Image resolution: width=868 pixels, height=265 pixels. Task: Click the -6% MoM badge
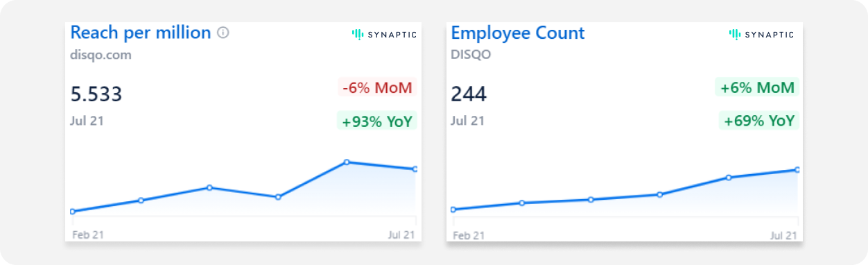(x=376, y=88)
